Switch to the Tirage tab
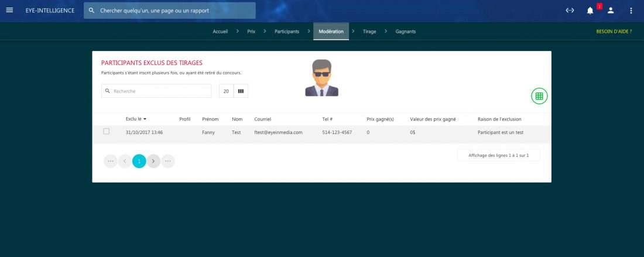 (x=369, y=31)
